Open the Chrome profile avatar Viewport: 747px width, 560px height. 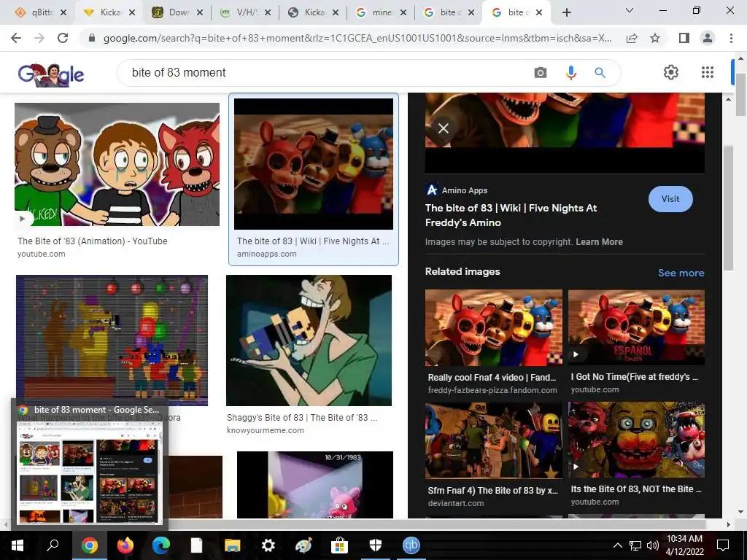pyautogui.click(x=708, y=38)
